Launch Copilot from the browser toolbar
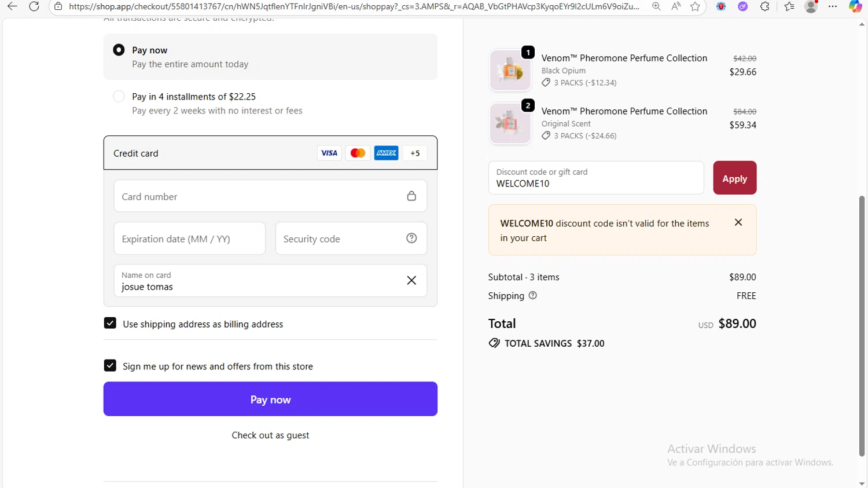Image resolution: width=868 pixels, height=488 pixels. pyautogui.click(x=855, y=6)
